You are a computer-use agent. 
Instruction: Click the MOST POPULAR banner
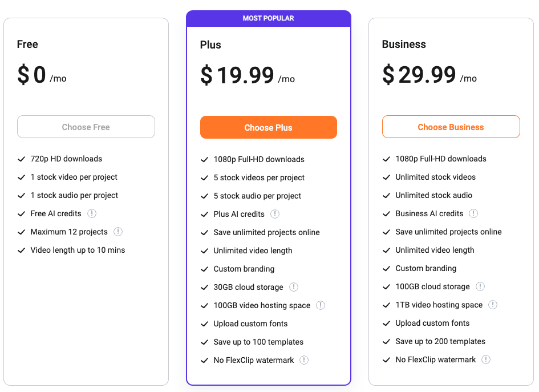coord(268,18)
